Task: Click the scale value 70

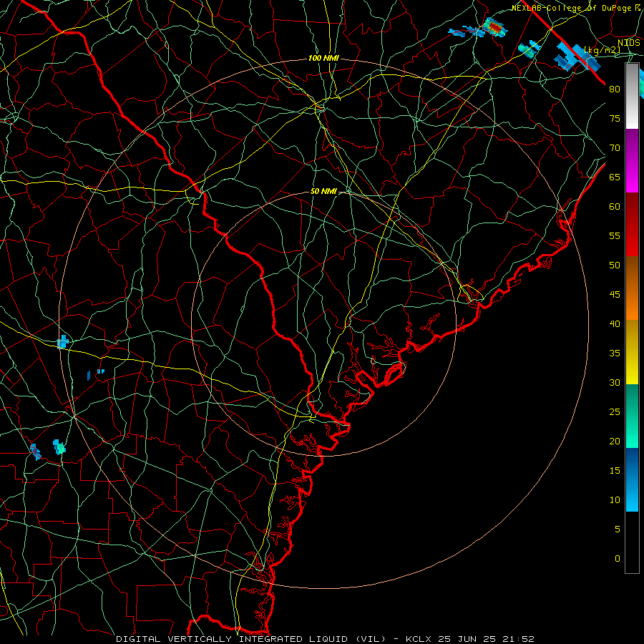Action: coord(615,148)
